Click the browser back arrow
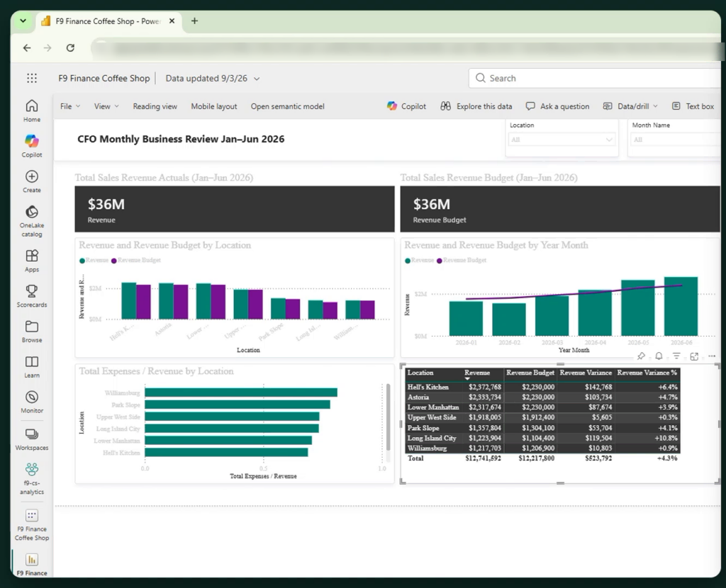The width and height of the screenshot is (726, 588). point(27,47)
